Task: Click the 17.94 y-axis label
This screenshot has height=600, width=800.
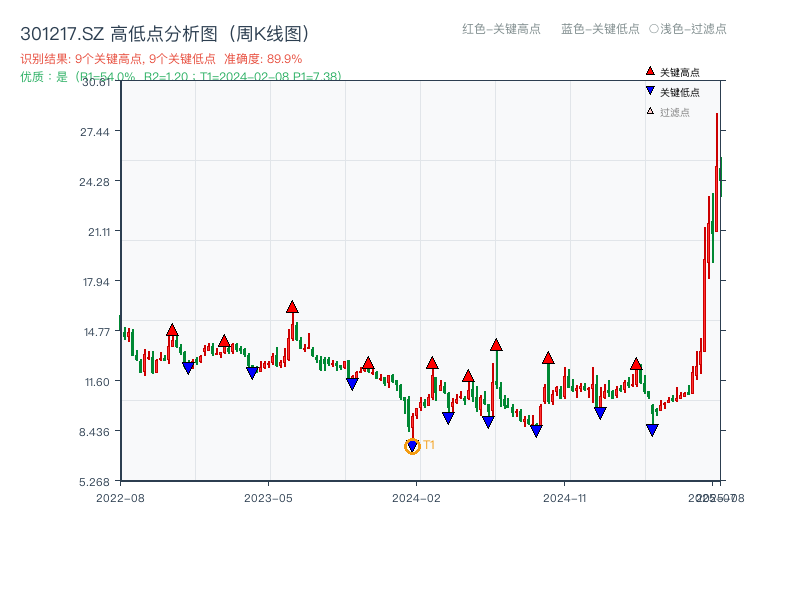Action: (x=96, y=282)
